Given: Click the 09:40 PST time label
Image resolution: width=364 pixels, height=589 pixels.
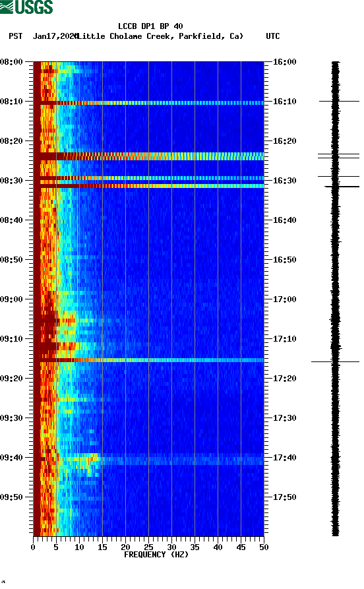Looking at the screenshot, I should coord(12,458).
